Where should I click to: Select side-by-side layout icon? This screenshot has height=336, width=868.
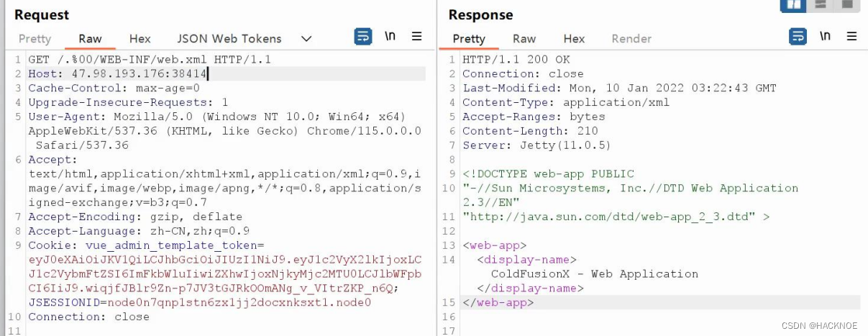(x=793, y=4)
